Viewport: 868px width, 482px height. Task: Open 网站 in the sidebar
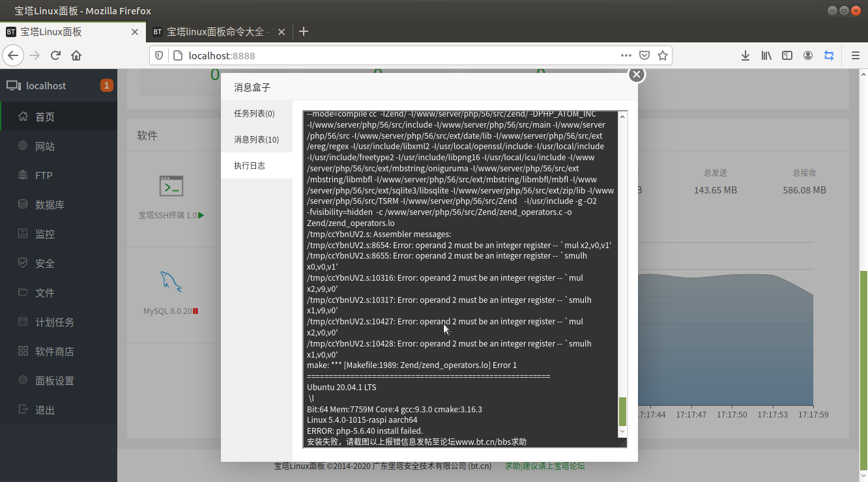click(59, 146)
